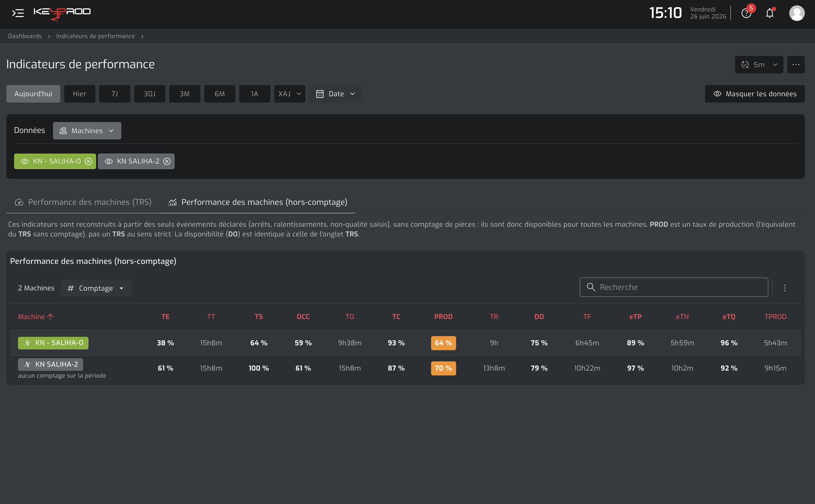Click the Recherche search field
The width and height of the screenshot is (815, 504).
[673, 287]
